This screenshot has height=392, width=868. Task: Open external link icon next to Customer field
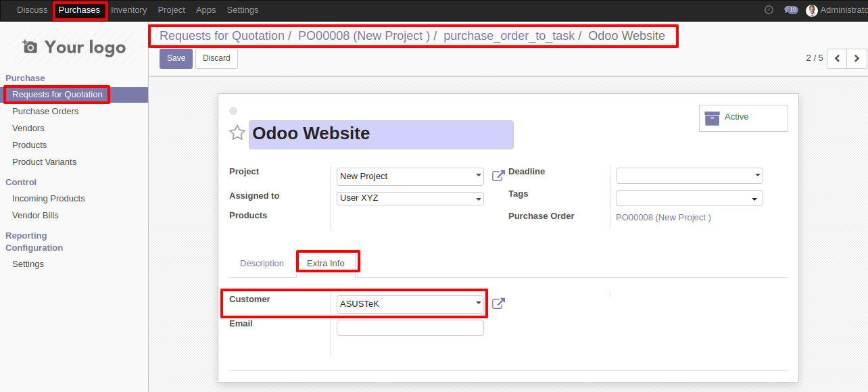(498, 303)
